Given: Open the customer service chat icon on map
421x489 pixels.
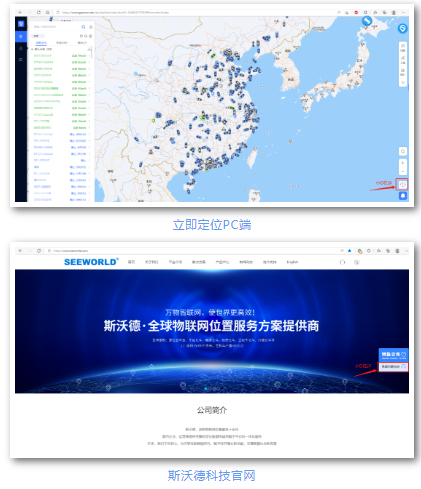Looking at the screenshot, I should click(403, 184).
